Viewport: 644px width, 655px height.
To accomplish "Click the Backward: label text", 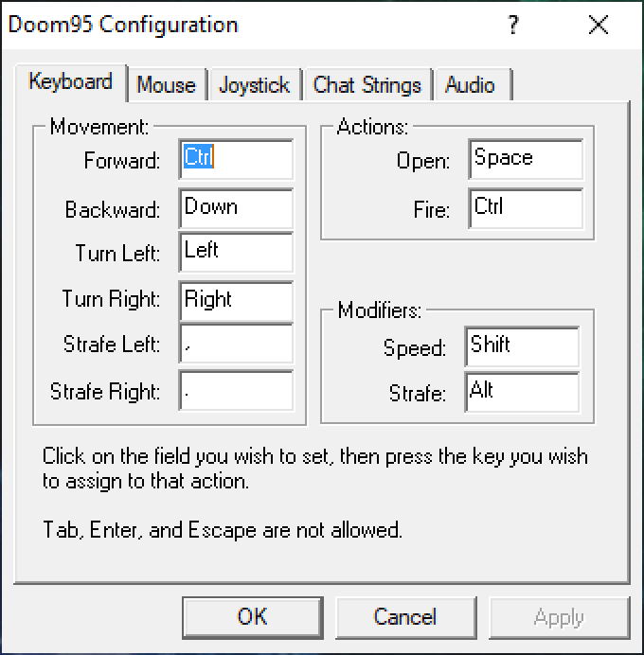I will 113,209.
